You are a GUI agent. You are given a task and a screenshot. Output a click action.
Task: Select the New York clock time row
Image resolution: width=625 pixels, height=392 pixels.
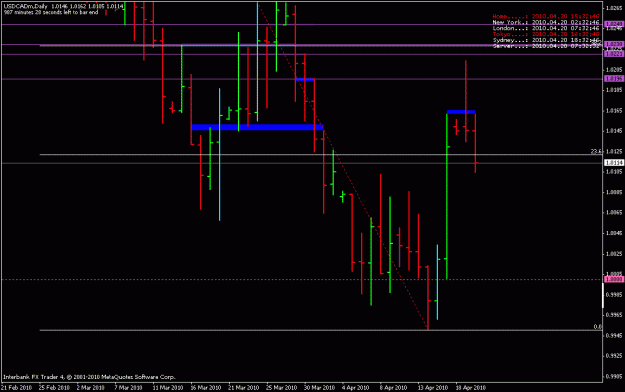coord(546,22)
